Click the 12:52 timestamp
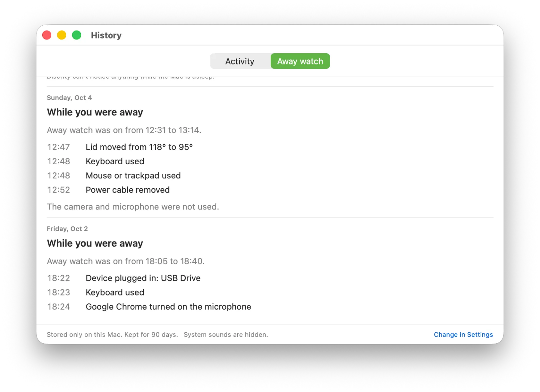Viewport: 540px width, 392px height. coord(59,190)
